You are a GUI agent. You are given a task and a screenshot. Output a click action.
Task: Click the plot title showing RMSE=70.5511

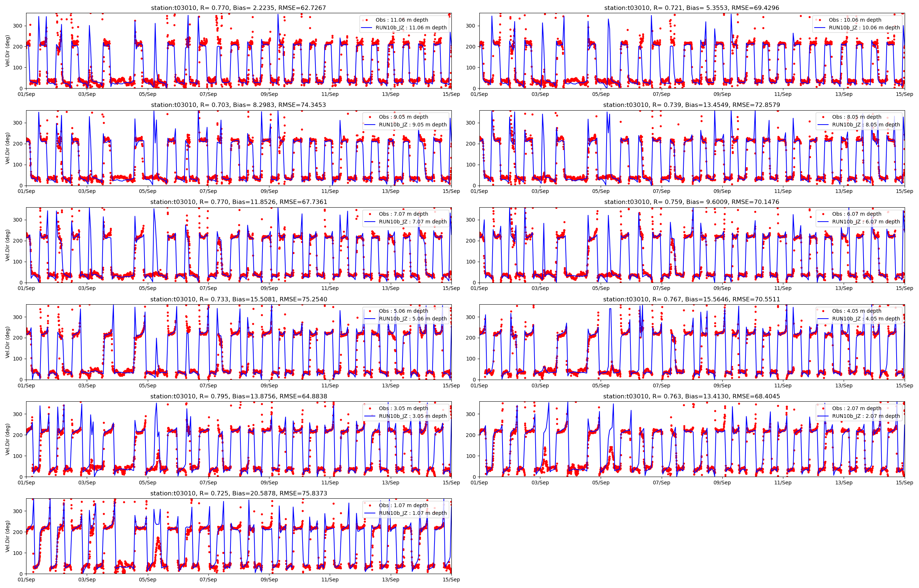pos(691,300)
